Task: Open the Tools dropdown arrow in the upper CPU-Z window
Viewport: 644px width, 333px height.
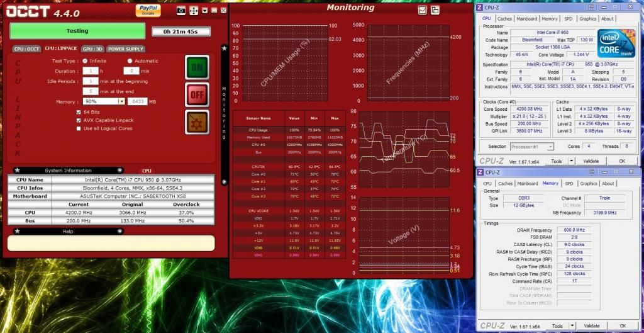Action: tap(571, 161)
